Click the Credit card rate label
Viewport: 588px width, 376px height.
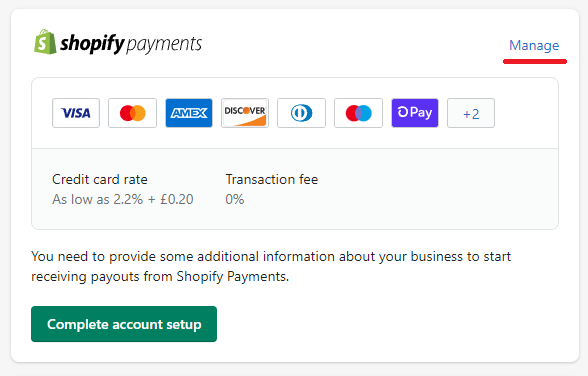(100, 179)
